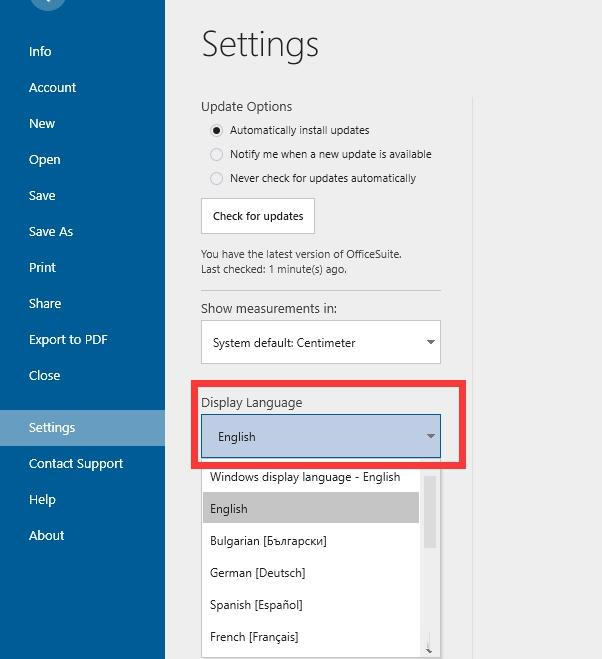Screen dimensions: 602x659
Task: Open System default: Centimeter combo box
Action: coord(321,342)
